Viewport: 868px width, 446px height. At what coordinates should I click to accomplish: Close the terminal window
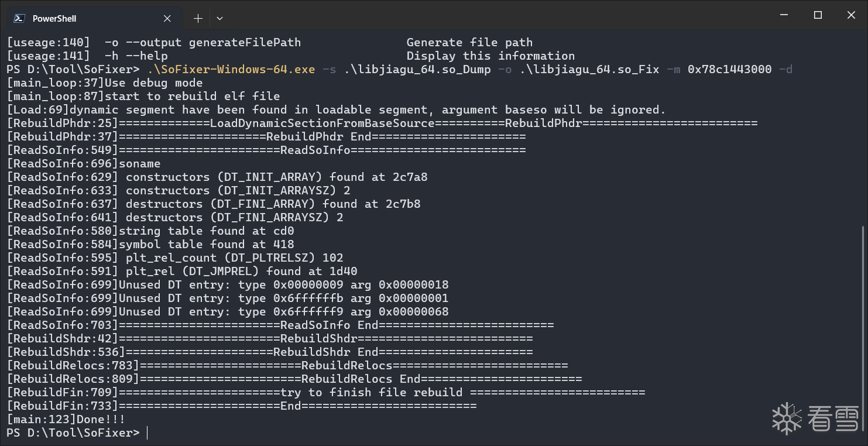[851, 15]
